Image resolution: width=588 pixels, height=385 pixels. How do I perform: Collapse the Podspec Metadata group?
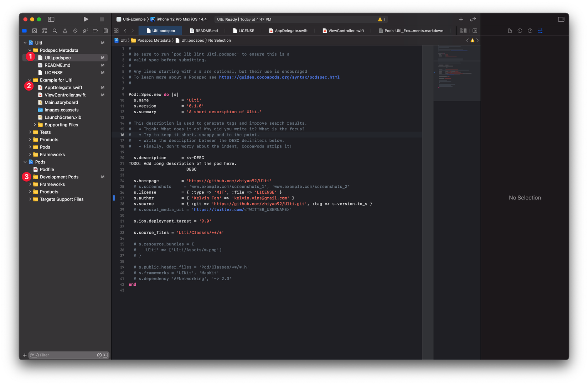(x=30, y=50)
